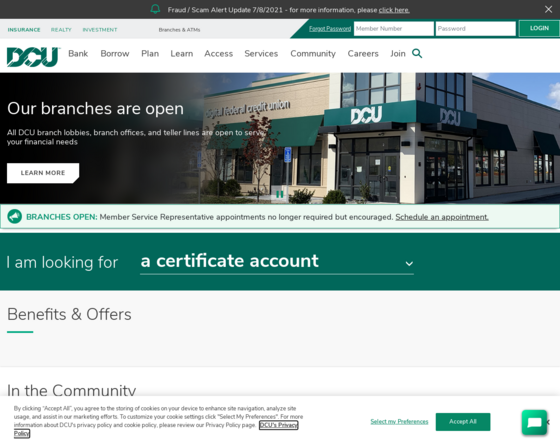The width and height of the screenshot is (560, 448).
Task: Open the Bank menu
Action: click(x=78, y=54)
